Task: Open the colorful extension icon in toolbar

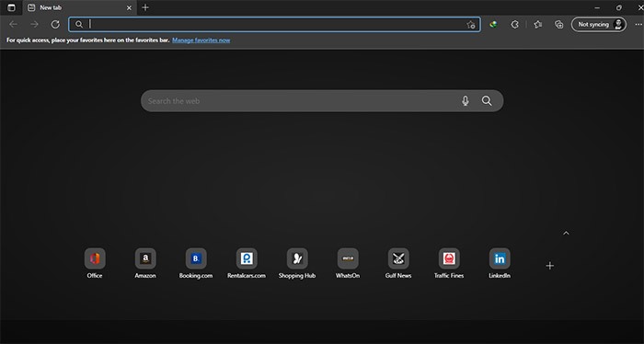Action: [x=493, y=24]
